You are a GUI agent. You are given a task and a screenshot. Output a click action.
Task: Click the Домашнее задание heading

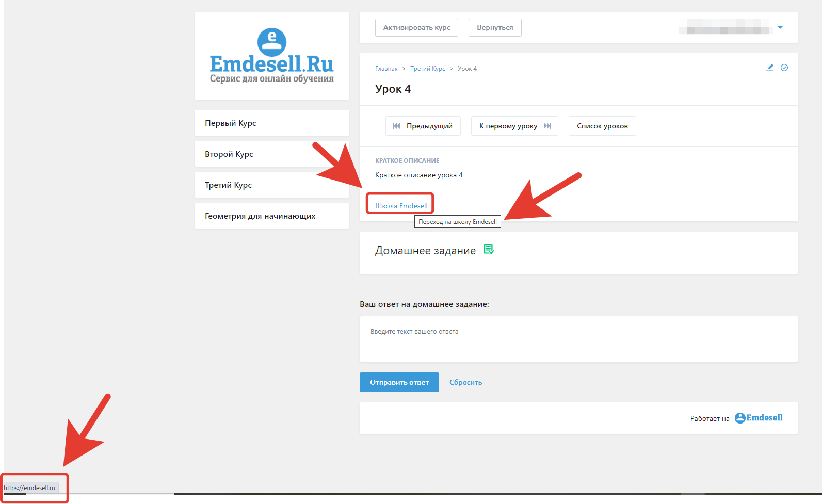(425, 251)
